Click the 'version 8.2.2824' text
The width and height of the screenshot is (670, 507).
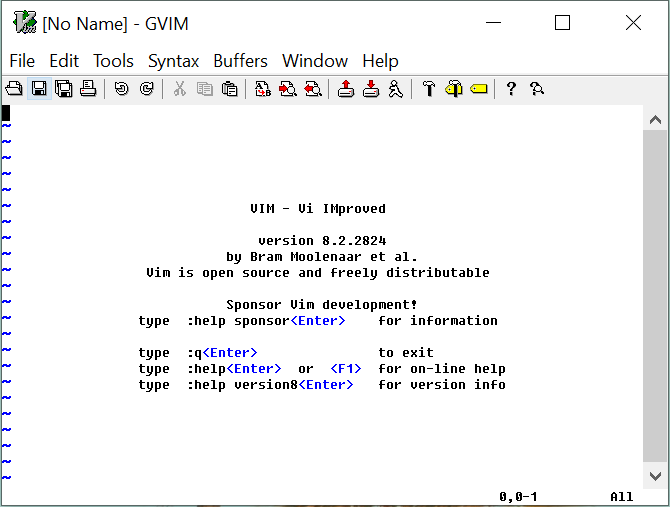coord(322,241)
